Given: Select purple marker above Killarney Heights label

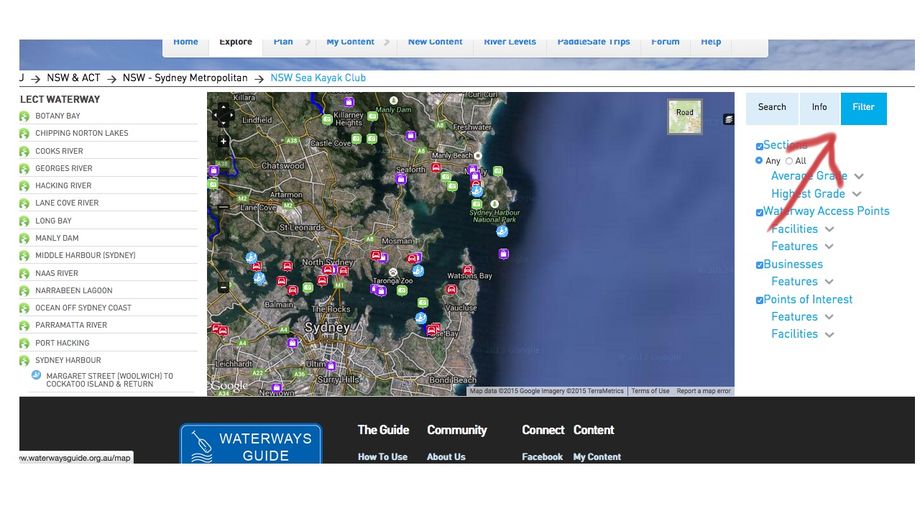Looking at the screenshot, I should click(349, 102).
